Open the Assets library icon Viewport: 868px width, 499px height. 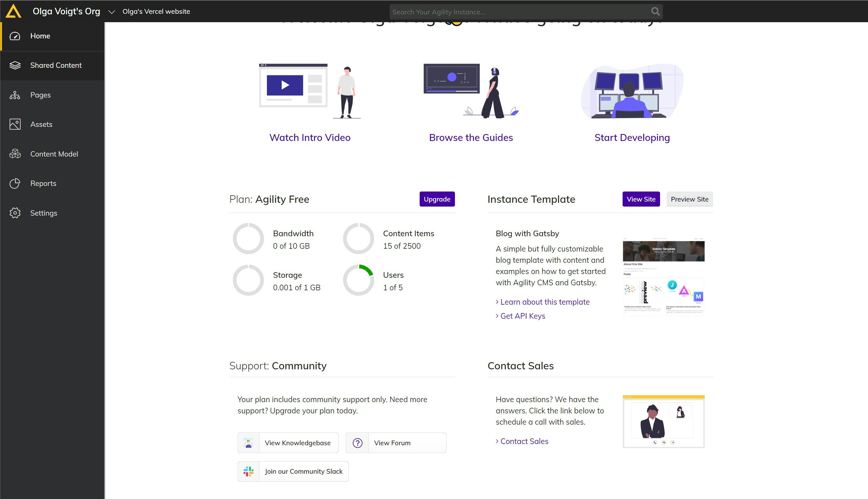[x=15, y=124]
